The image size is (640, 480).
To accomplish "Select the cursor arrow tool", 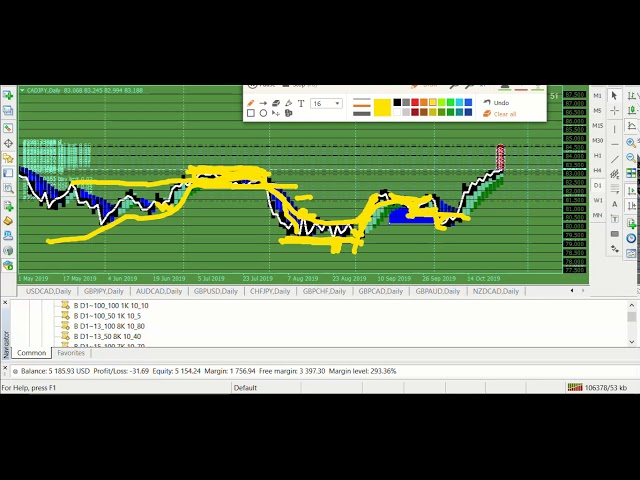I will pyautogui.click(x=614, y=95).
